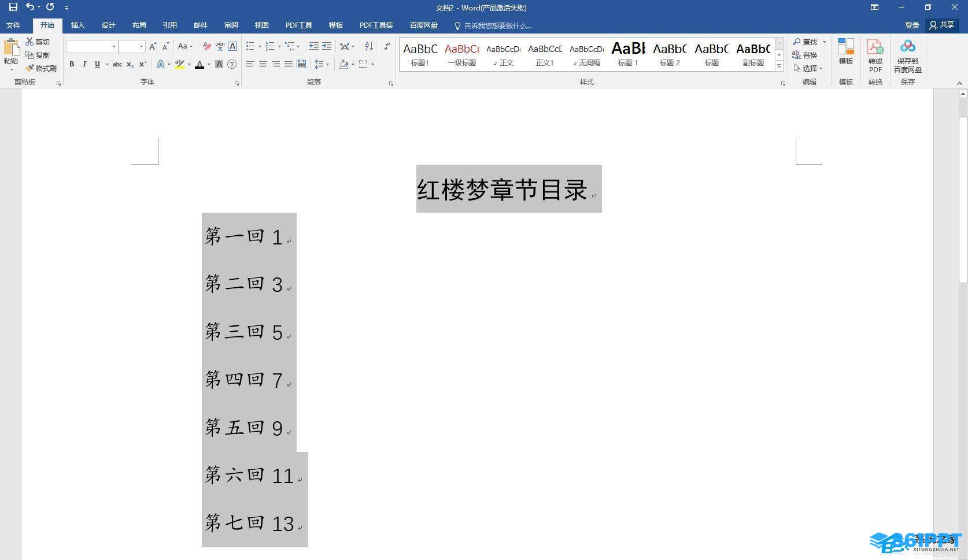
Task: Sort the selected text A to Z
Action: 369,46
